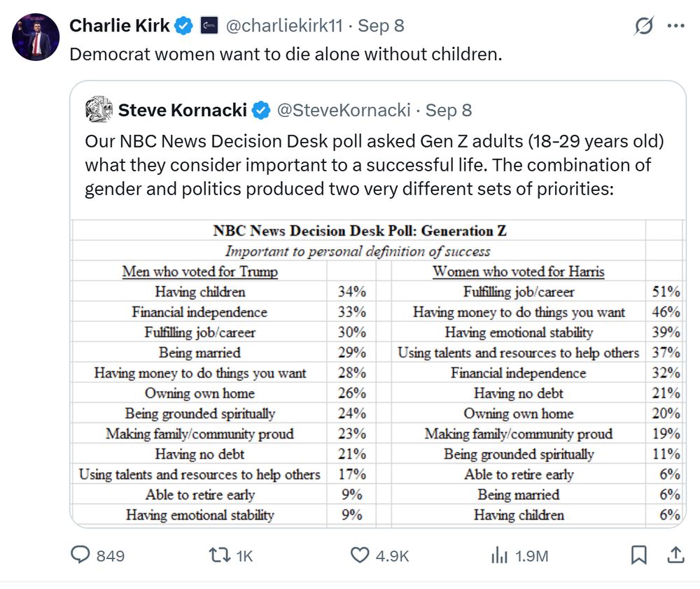Click the @SteveKornacki handle
Image resolution: width=700 pixels, height=589 pixels.
click(x=344, y=110)
